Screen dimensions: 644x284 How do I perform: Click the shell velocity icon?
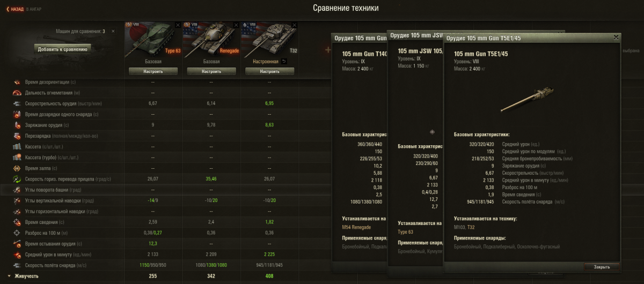(17, 265)
